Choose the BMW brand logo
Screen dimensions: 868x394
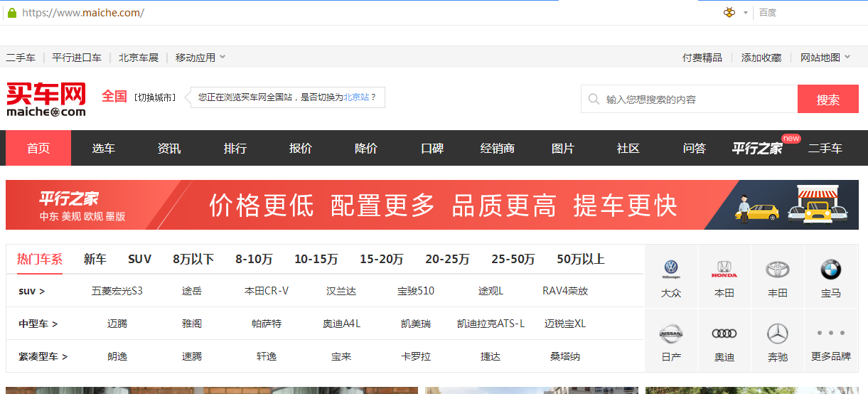830,270
